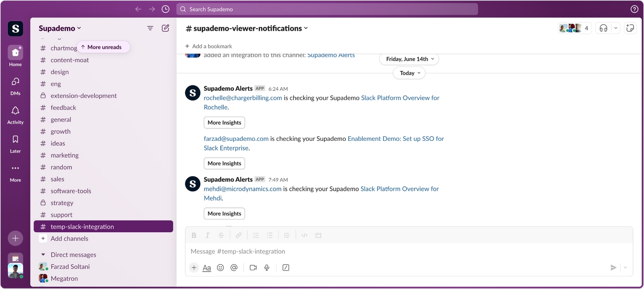Open supademo-viewer-notifications channel details dropdown
644x289 pixels.
(x=247, y=28)
